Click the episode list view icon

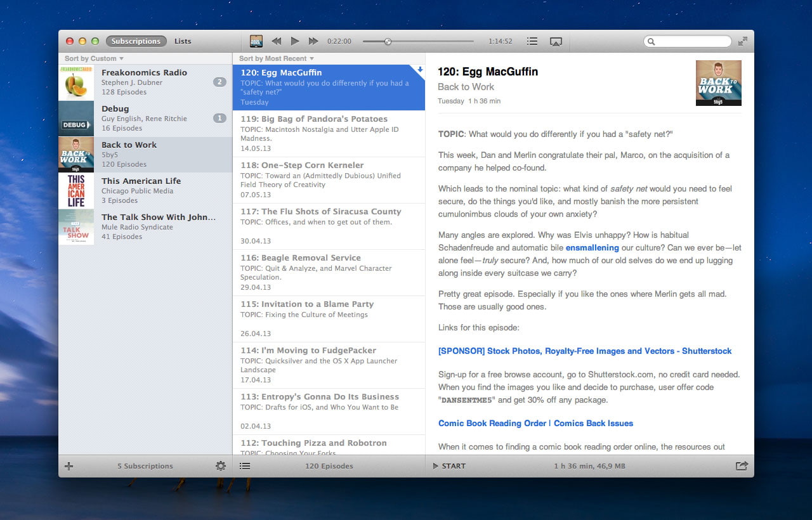click(245, 466)
